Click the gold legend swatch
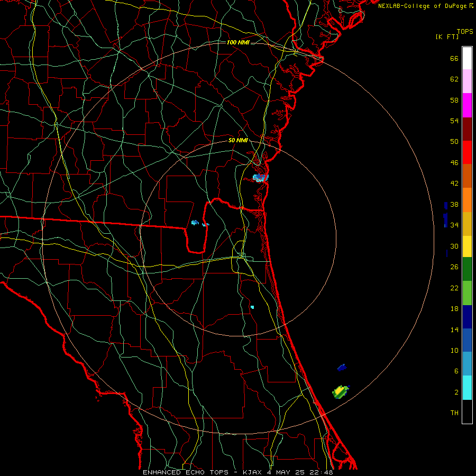The image size is (476, 476). click(x=467, y=223)
